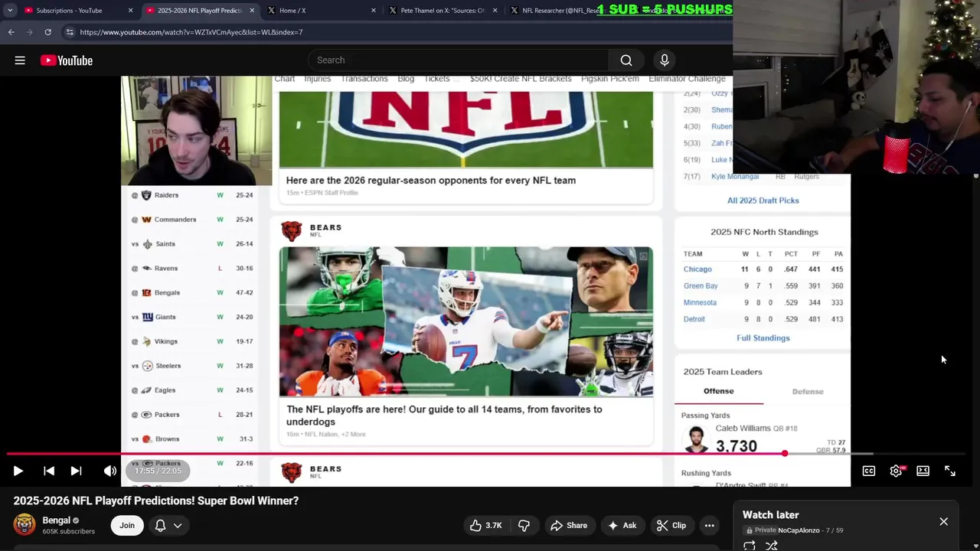The image size is (980, 551).
Task: Focus the YouTube Search field
Action: click(x=458, y=60)
